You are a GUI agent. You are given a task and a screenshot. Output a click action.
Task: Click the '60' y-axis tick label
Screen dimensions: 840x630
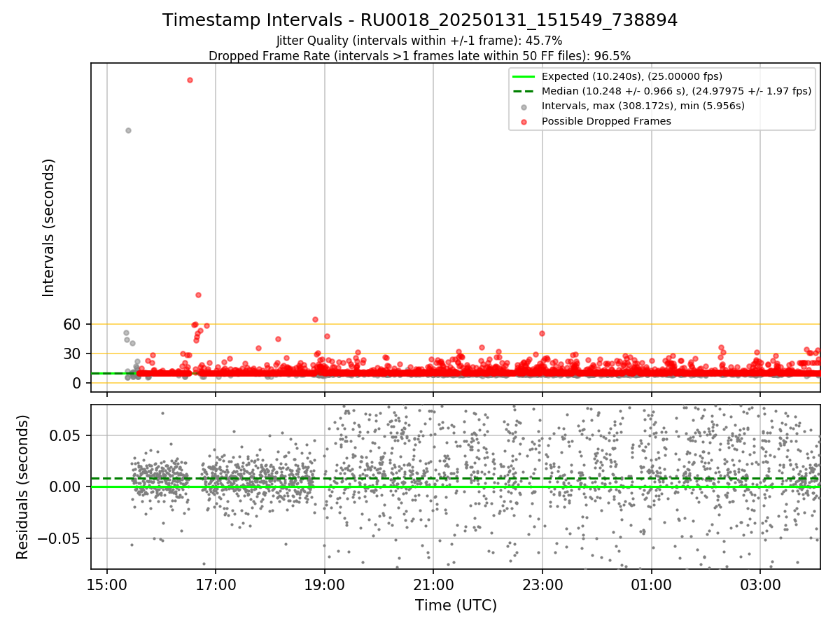pos(73,324)
